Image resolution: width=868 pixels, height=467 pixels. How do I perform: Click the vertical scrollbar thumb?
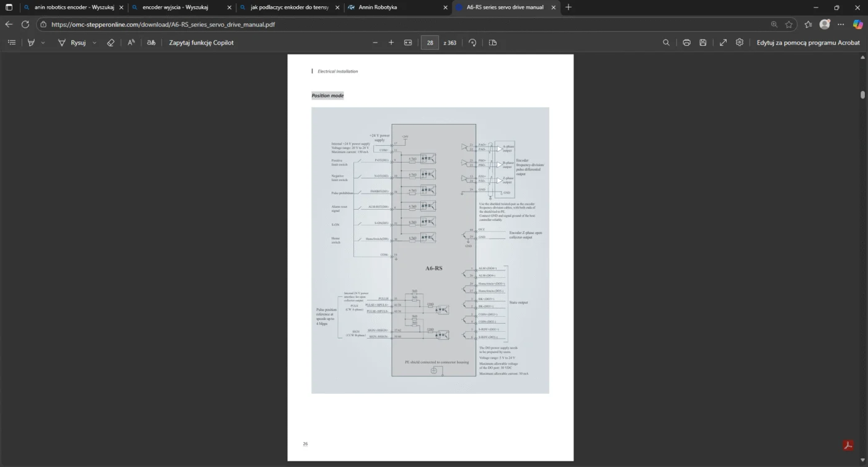[x=862, y=95]
